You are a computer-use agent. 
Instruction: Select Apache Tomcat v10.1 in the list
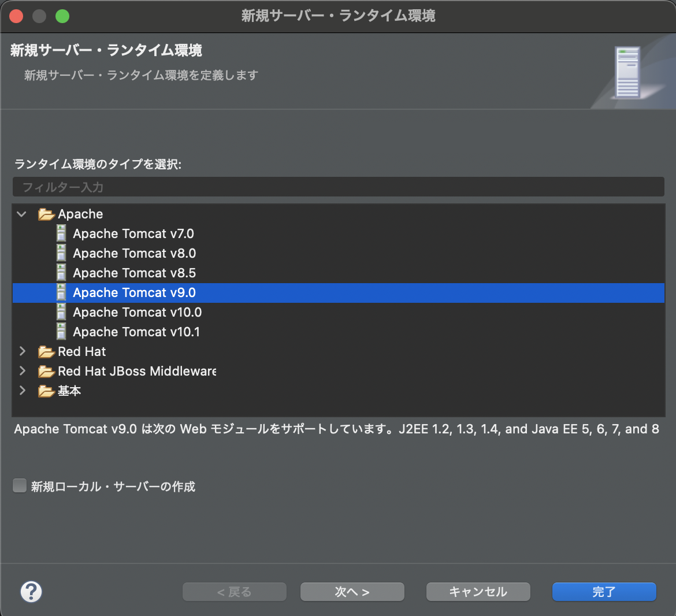136,332
